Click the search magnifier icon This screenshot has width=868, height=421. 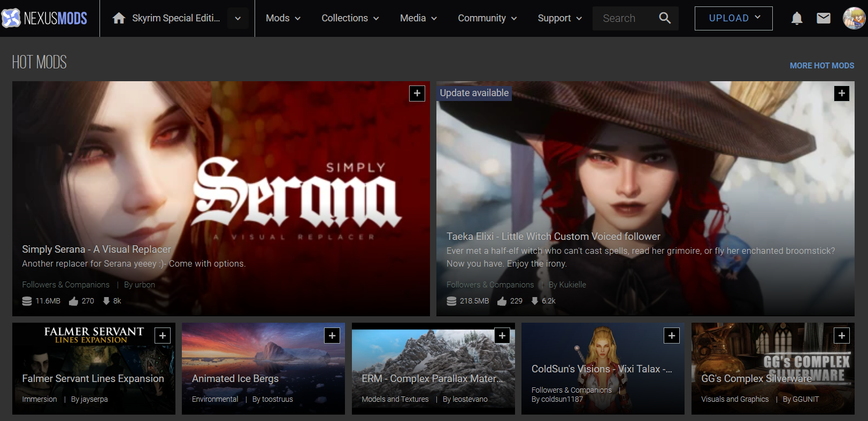click(665, 18)
